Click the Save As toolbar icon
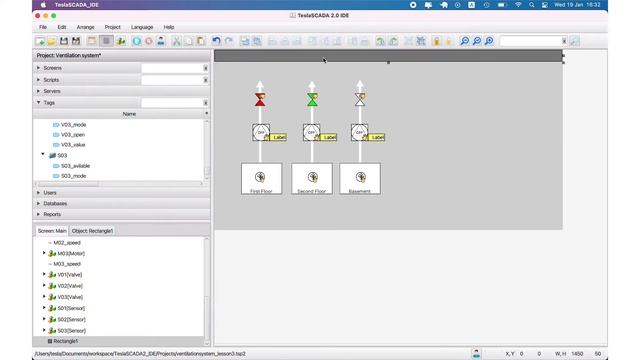Viewport: 640px width, 360px height. (x=76, y=41)
